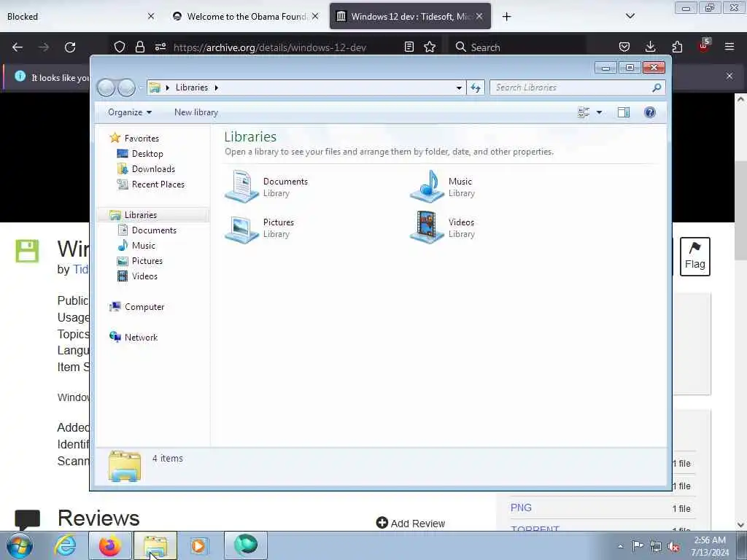Screen dimensions: 747x560
Task: Open the list all tabs dropdown
Action: [630, 16]
